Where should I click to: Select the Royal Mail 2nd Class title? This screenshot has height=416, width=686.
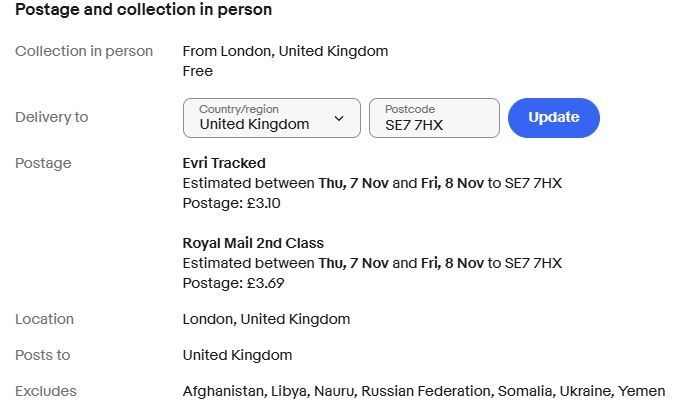[x=253, y=243]
